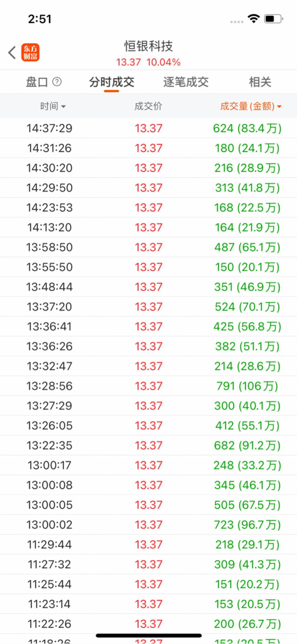Image resolution: width=297 pixels, height=644 pixels.
Task: Tap the back arrow icon
Action: [x=12, y=53]
